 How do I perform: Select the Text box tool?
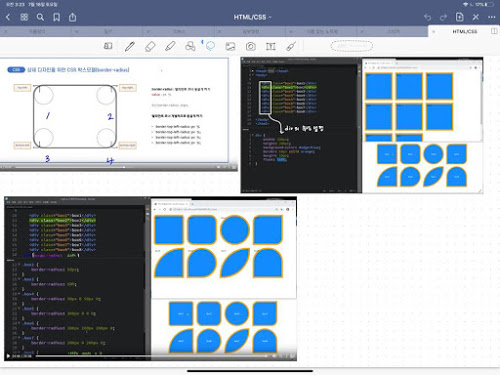pos(271,46)
